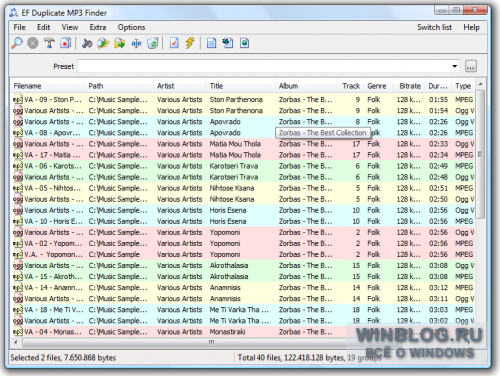Click the vertical scrollbar thumb
The height and width of the screenshot is (376, 500).
pyautogui.click(x=480, y=154)
